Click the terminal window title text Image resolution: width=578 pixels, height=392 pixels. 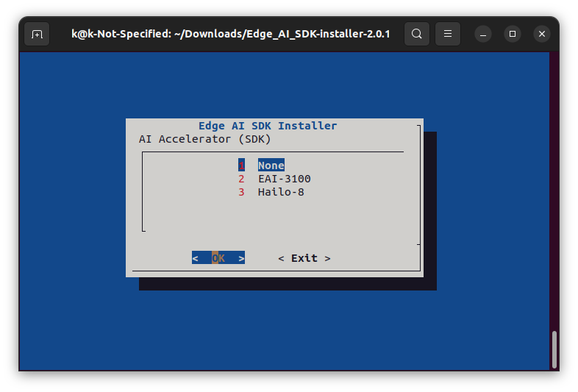click(231, 34)
